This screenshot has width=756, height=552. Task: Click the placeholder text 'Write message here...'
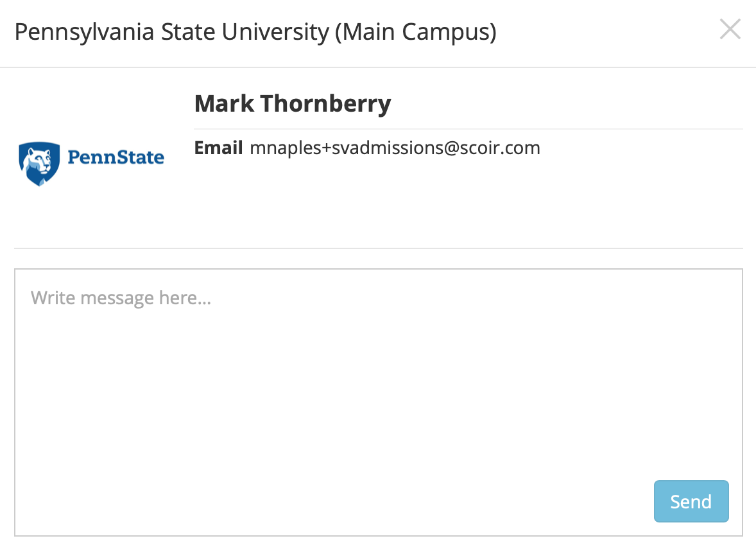click(121, 298)
